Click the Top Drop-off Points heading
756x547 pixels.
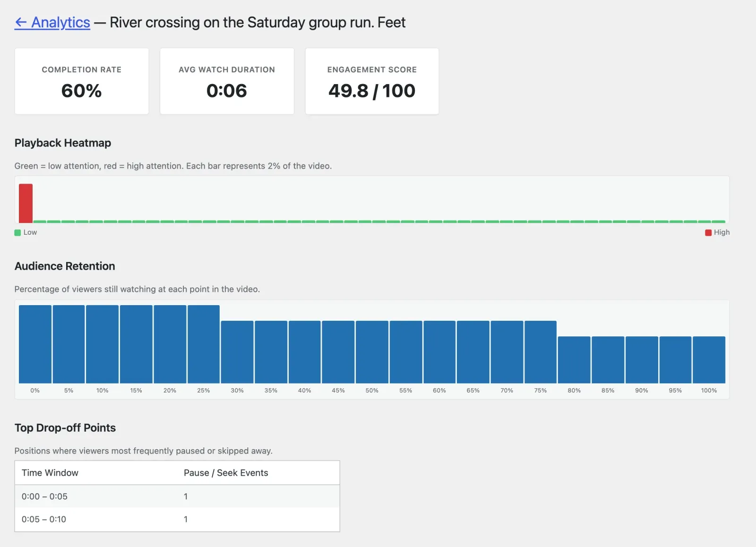click(65, 427)
